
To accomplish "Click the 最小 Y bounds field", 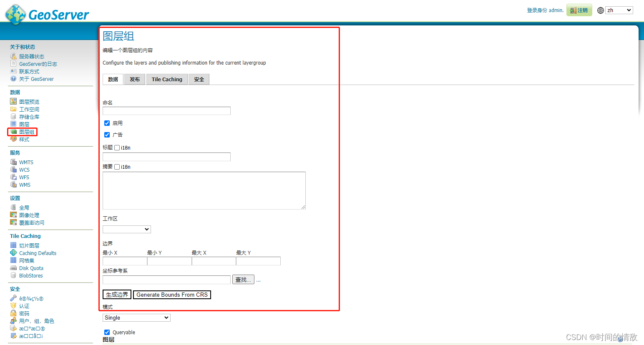I will point(169,261).
